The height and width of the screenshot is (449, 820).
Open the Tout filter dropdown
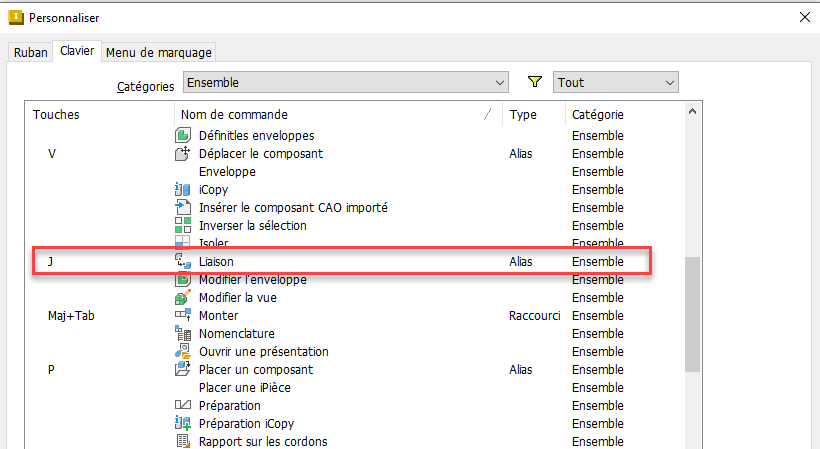tap(615, 82)
